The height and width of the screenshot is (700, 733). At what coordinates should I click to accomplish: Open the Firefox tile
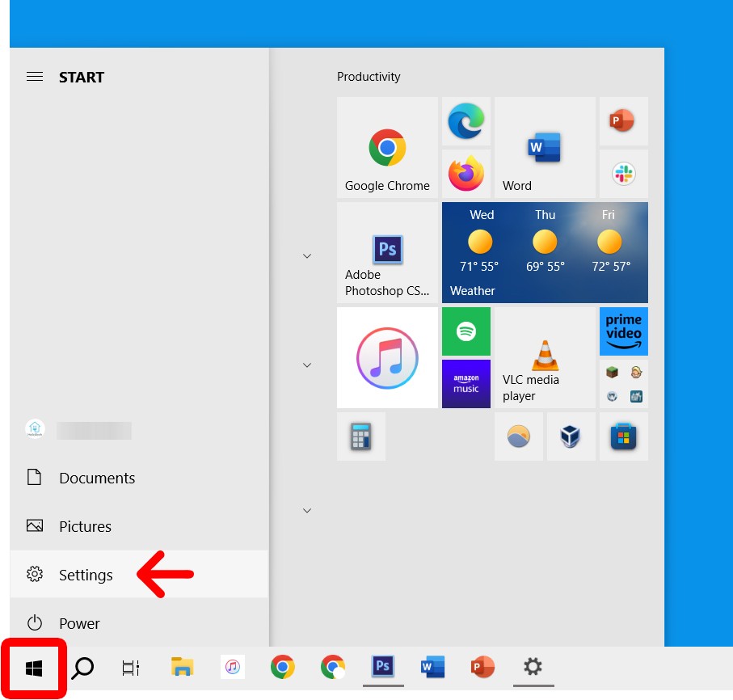[x=466, y=174]
